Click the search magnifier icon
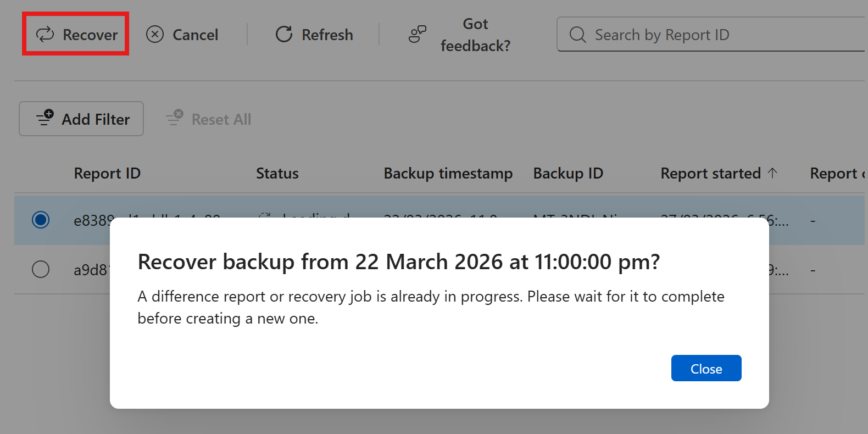Image resolution: width=868 pixels, height=434 pixels. click(577, 35)
